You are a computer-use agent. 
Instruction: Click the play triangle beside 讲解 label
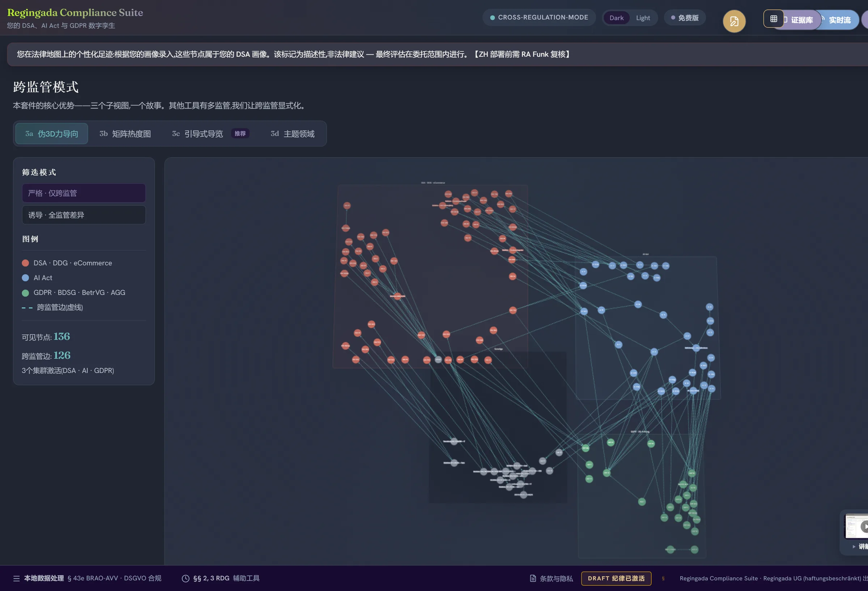point(854,546)
